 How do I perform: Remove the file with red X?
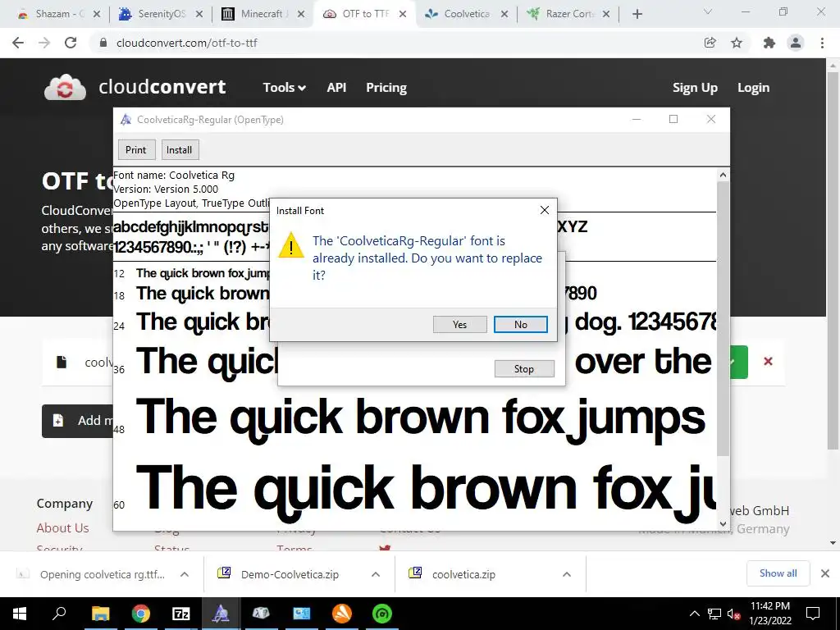tap(768, 362)
